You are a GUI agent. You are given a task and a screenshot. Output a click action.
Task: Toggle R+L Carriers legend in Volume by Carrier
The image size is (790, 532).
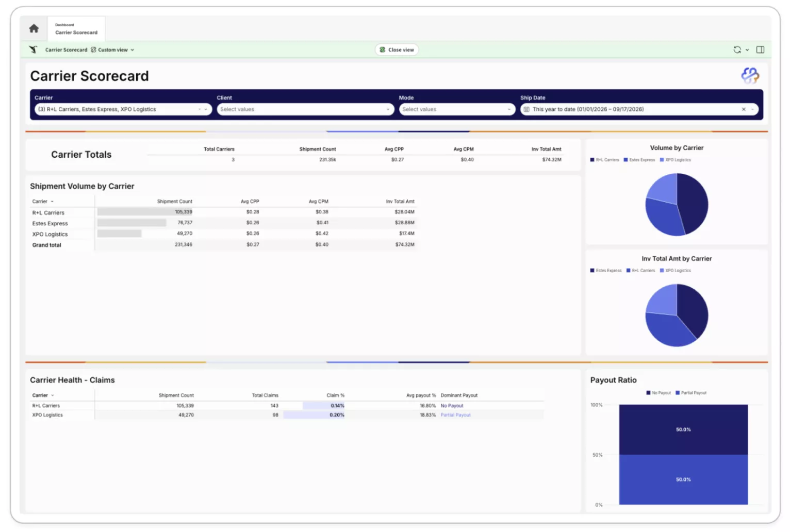pyautogui.click(x=604, y=160)
